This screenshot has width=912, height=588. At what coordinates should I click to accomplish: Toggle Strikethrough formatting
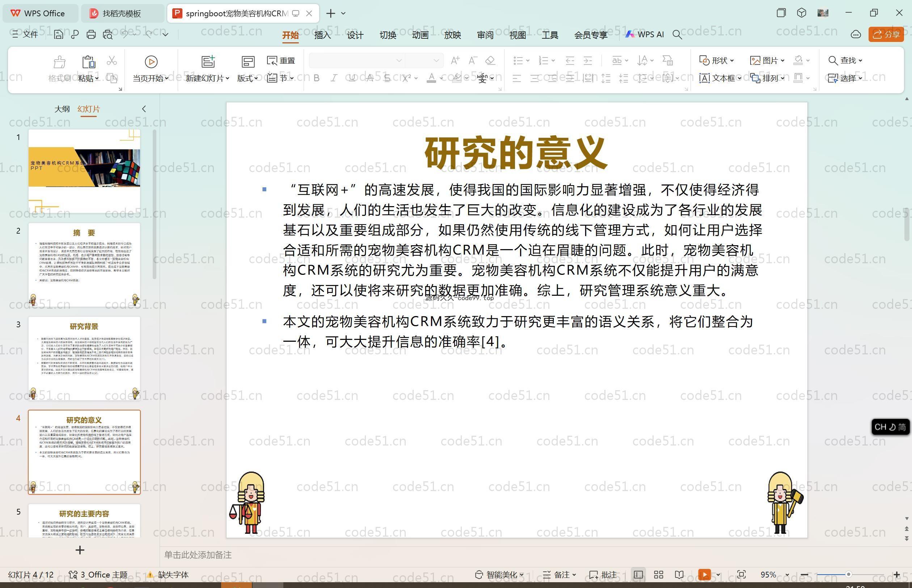tap(370, 78)
